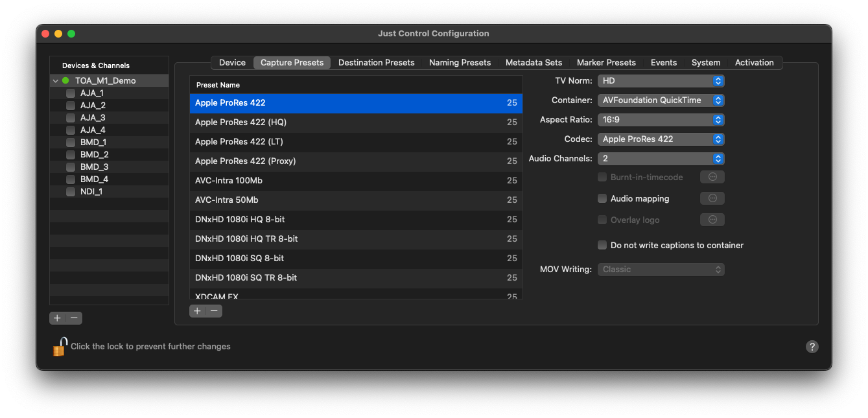
Task: Open Overlay logo options ellipsis button
Action: coord(712,220)
